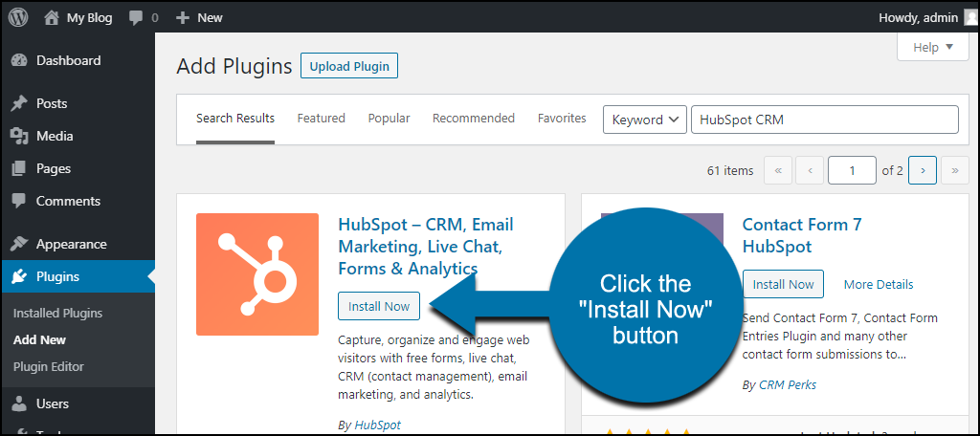980x436 pixels.
Task: Click the plus New icon
Action: [x=183, y=18]
